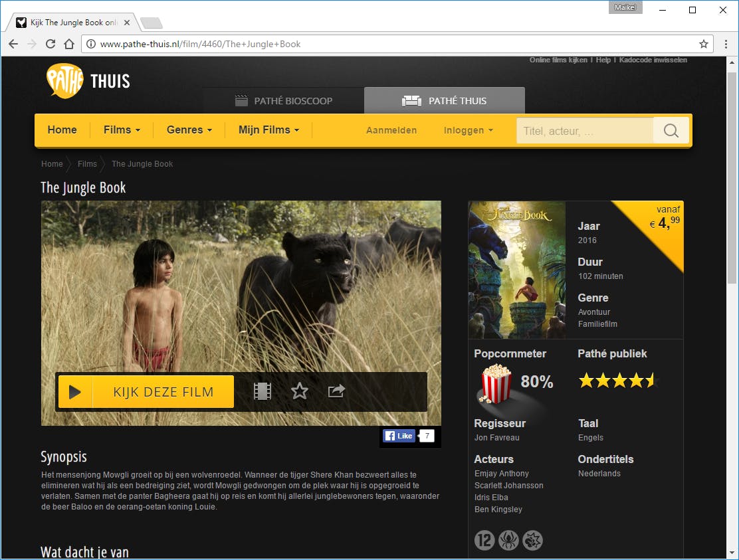
Task: Click the violence content rating icon
Action: pos(532,540)
